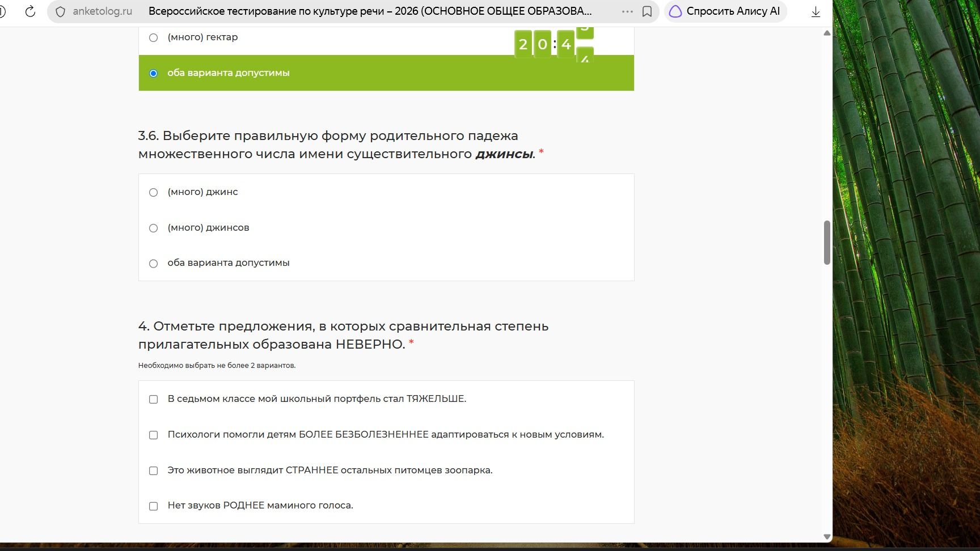Click the scrollbar up arrow
Screen dimensions: 980x551
(827, 33)
